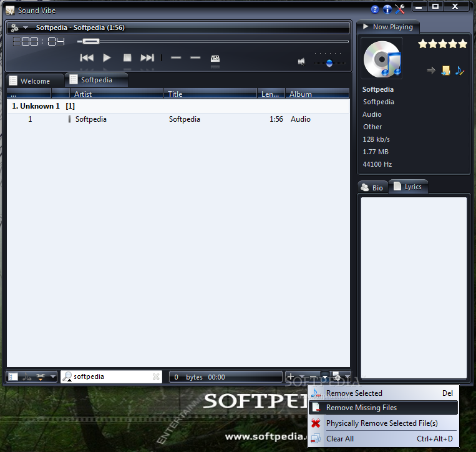
Task: Stop playback with the Stop button
Action: [x=127, y=57]
